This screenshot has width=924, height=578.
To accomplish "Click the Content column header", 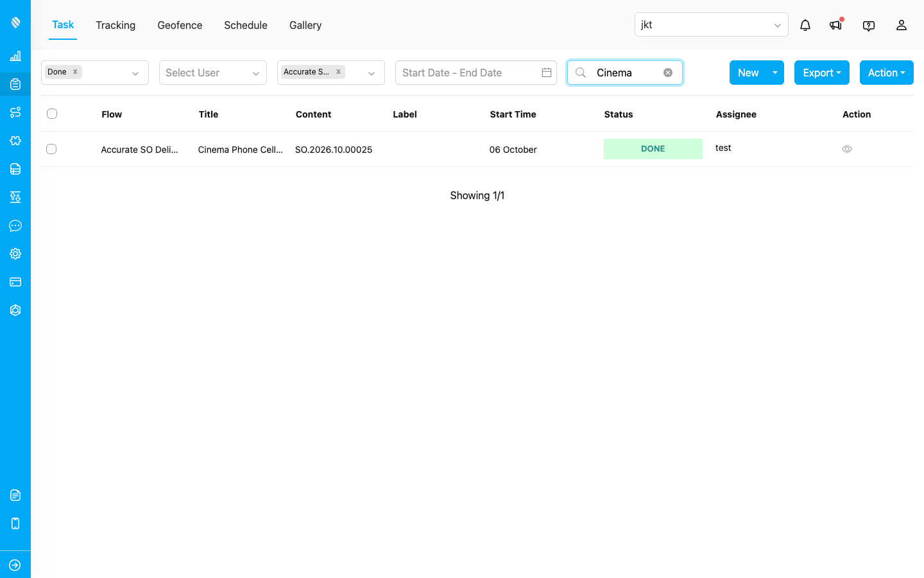I will 314,114.
